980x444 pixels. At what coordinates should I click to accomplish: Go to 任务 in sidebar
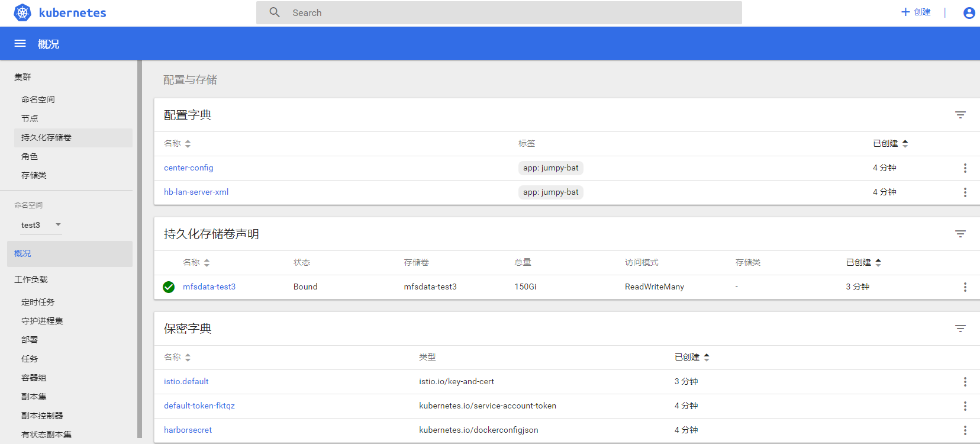click(30, 359)
